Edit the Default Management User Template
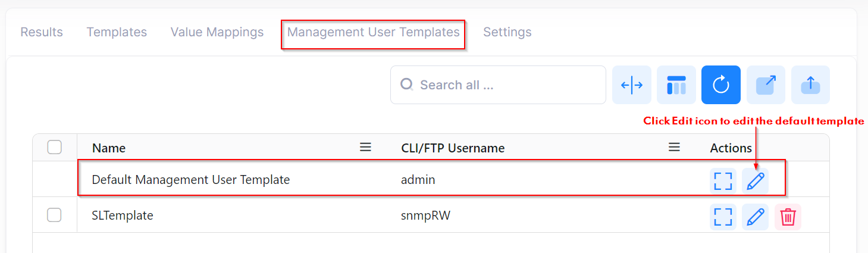The image size is (868, 253). pyautogui.click(x=755, y=181)
